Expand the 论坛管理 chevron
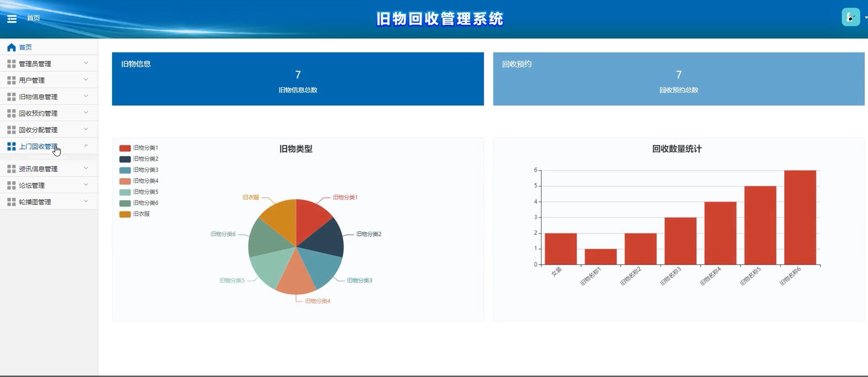Screen dimensions: 868x377 [x=86, y=185]
